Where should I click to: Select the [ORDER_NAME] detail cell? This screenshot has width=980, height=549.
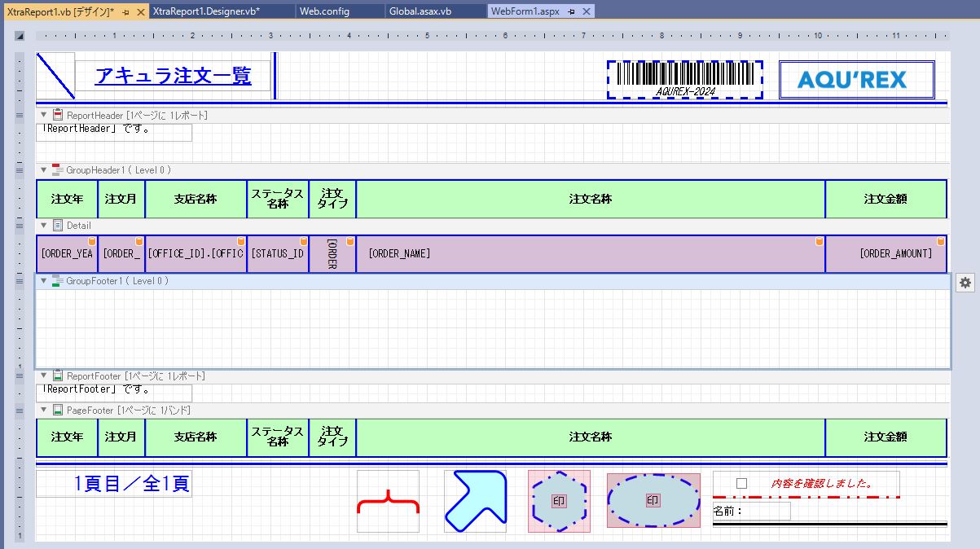click(590, 254)
